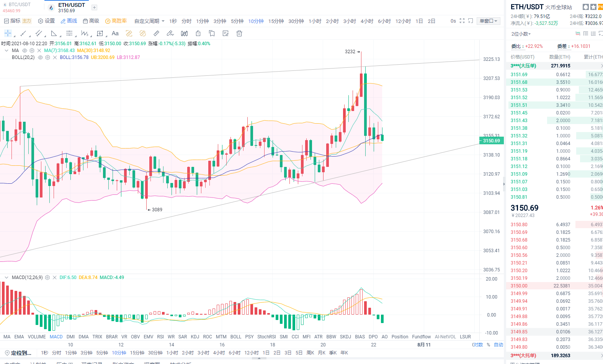Click the second orange rounded ruler icon
Viewport: 603px width, 364px height.
tap(143, 33)
